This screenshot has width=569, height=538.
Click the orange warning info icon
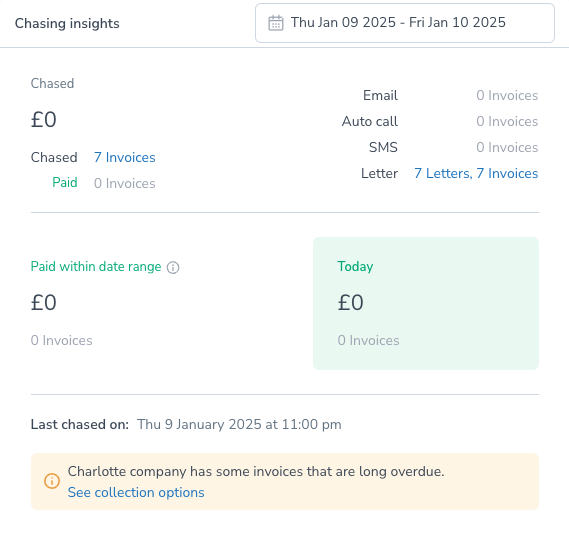pos(52,481)
